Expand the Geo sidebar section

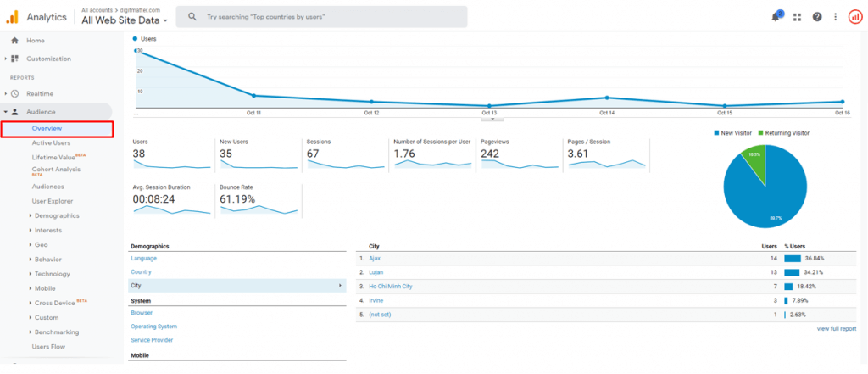[41, 244]
